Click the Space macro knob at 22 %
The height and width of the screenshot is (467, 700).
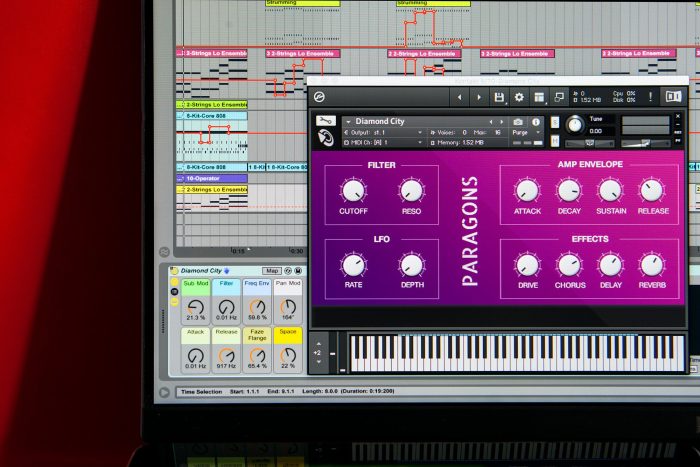pyautogui.click(x=288, y=356)
